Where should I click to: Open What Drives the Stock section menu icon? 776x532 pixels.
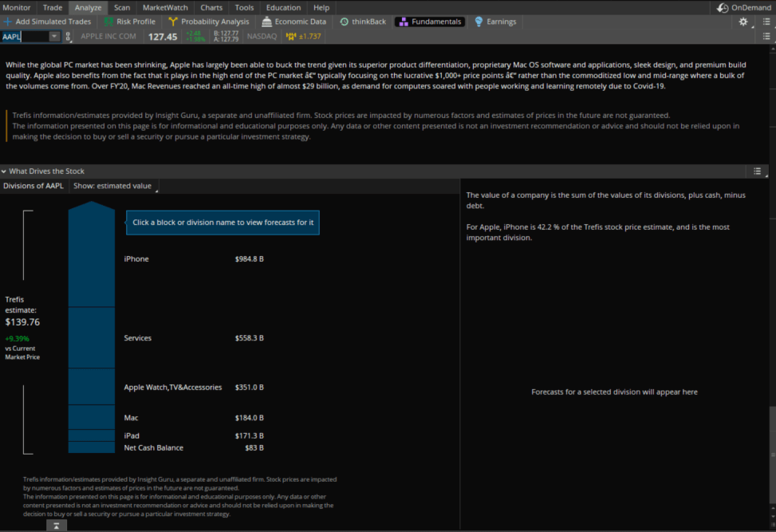tap(757, 171)
